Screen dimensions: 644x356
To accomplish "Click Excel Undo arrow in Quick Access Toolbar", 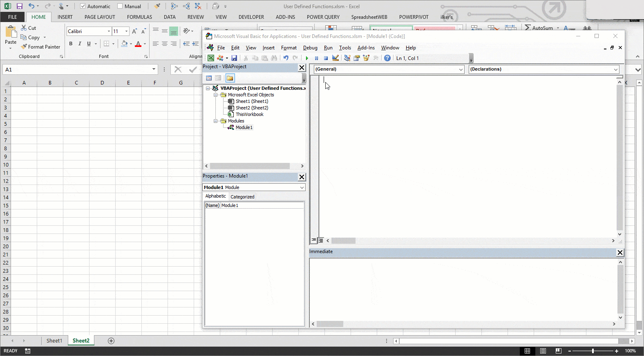I will coord(31,6).
